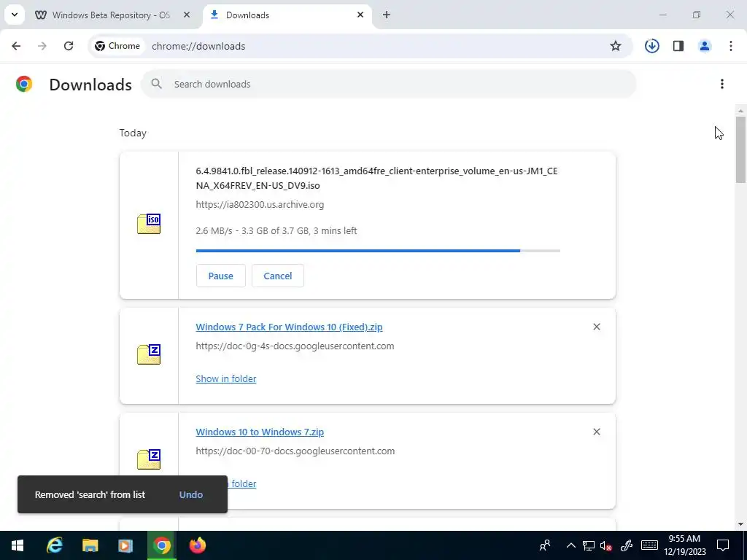This screenshot has height=560, width=747.
Task: Open the clock showing 9:55 AM
Action: [684, 545]
